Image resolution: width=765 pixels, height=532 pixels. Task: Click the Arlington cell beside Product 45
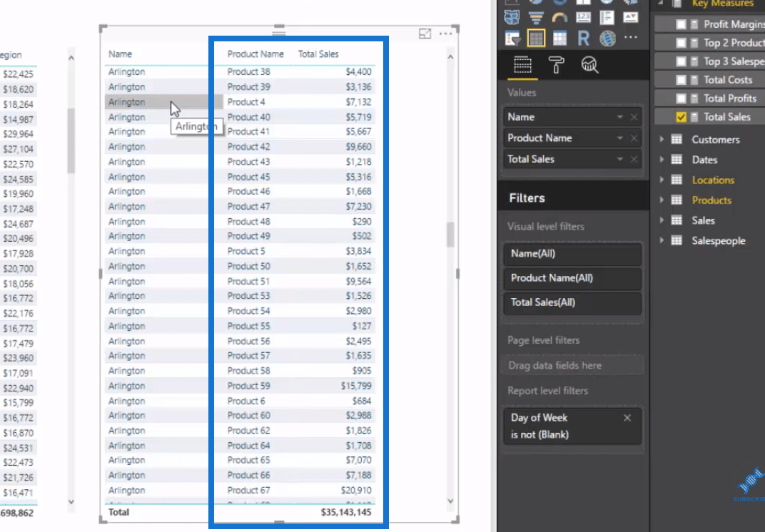click(127, 177)
